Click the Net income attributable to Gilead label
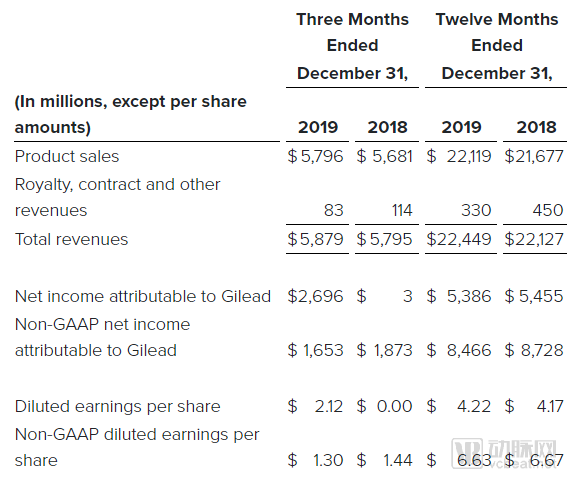 tap(143, 296)
